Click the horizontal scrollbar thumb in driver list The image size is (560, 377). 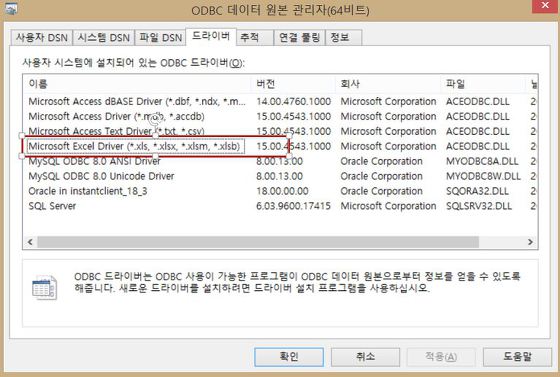pos(258,242)
